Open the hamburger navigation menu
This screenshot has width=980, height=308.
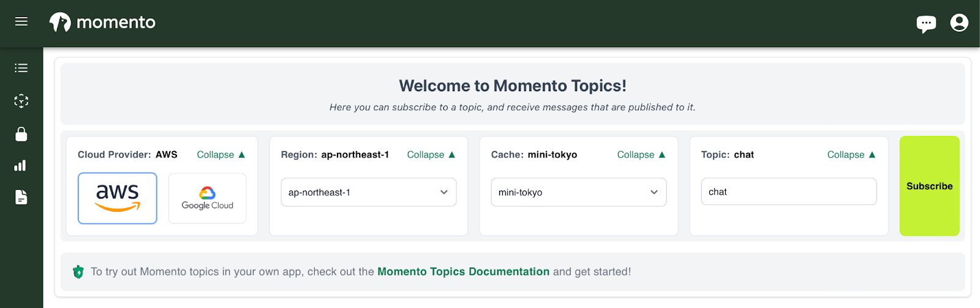pyautogui.click(x=21, y=22)
